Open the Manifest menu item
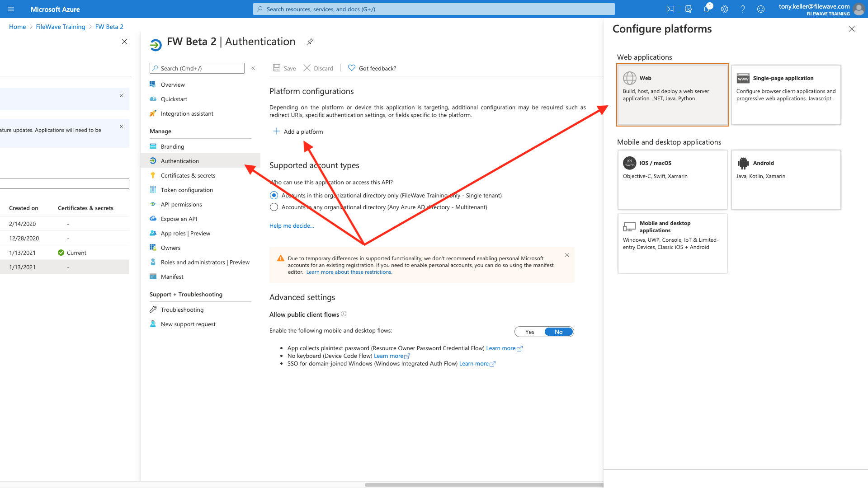This screenshot has height=488, width=868. 172,277
